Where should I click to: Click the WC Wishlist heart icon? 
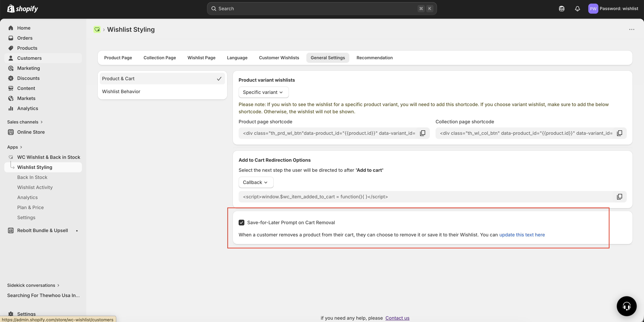[11, 157]
